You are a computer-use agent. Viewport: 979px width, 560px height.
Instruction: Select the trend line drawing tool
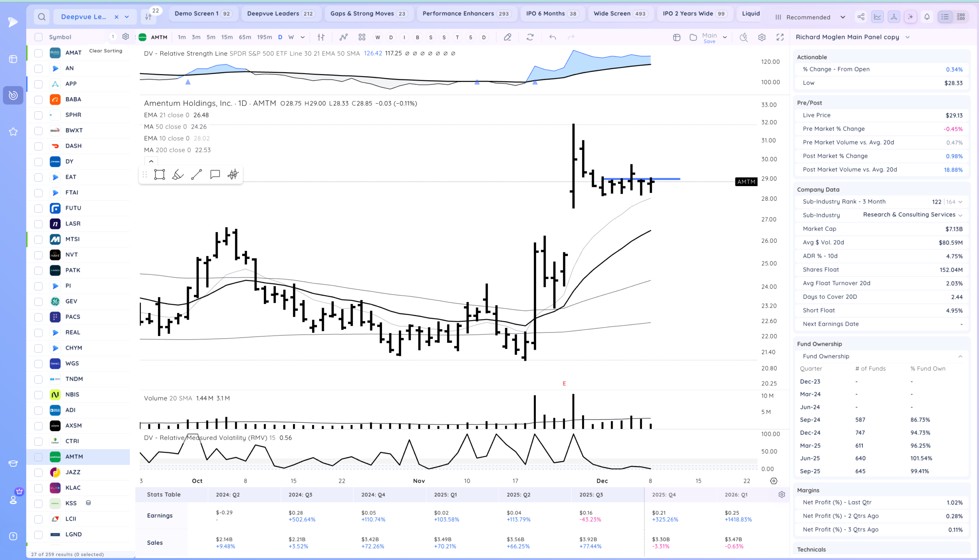click(196, 175)
